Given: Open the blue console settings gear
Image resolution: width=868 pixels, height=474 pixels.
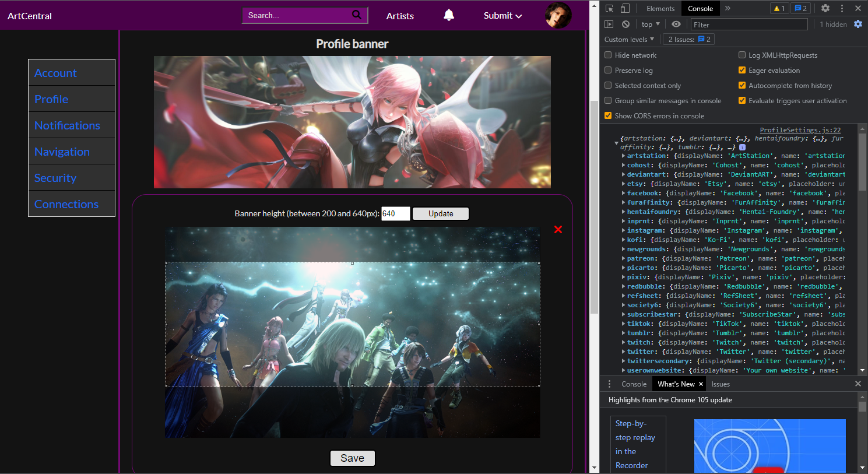Looking at the screenshot, I should pos(858,24).
